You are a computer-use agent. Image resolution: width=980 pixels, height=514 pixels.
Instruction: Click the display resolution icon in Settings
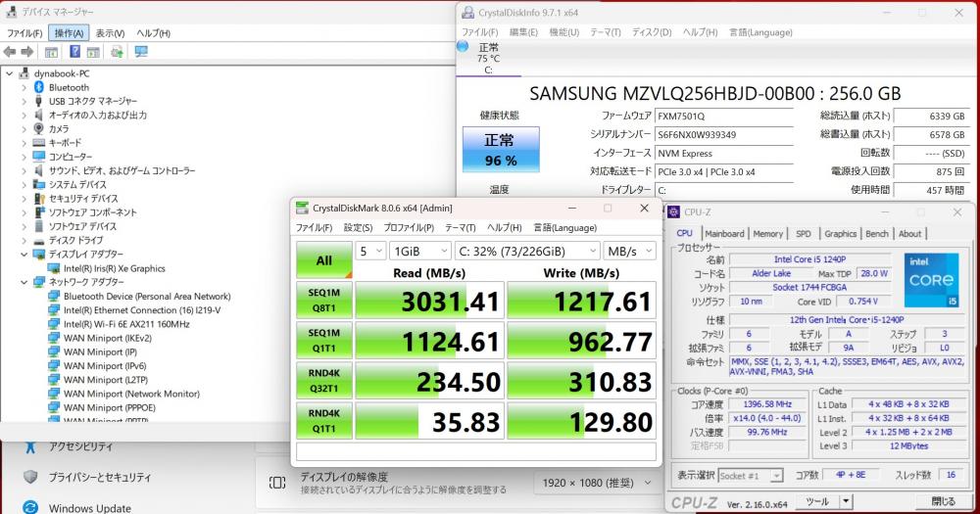tap(277, 483)
